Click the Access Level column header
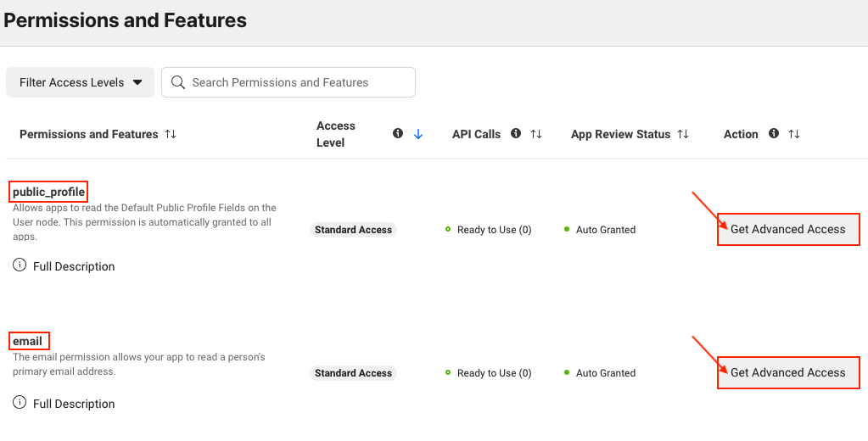The width and height of the screenshot is (868, 441). [x=336, y=134]
